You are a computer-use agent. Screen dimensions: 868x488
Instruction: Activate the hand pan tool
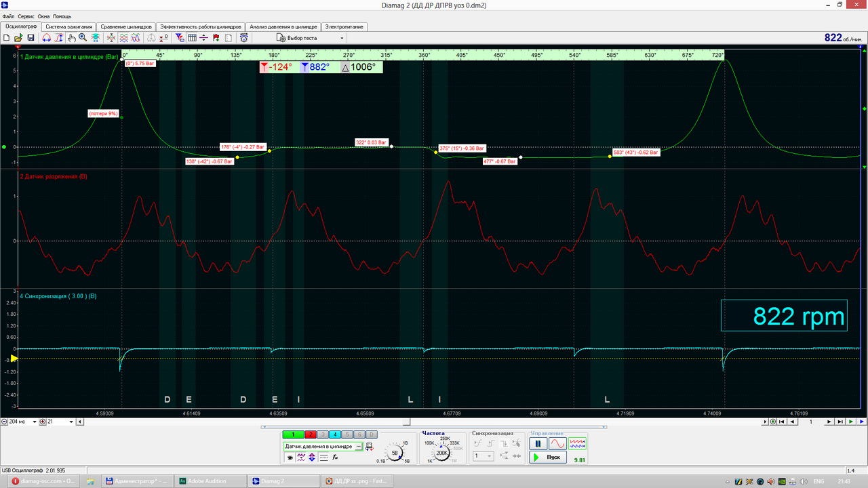pos(71,38)
